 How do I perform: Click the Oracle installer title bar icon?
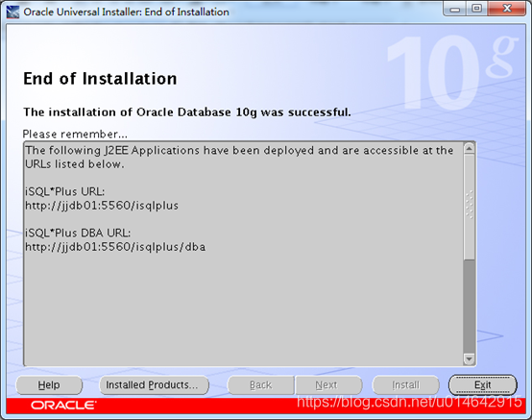point(12,12)
